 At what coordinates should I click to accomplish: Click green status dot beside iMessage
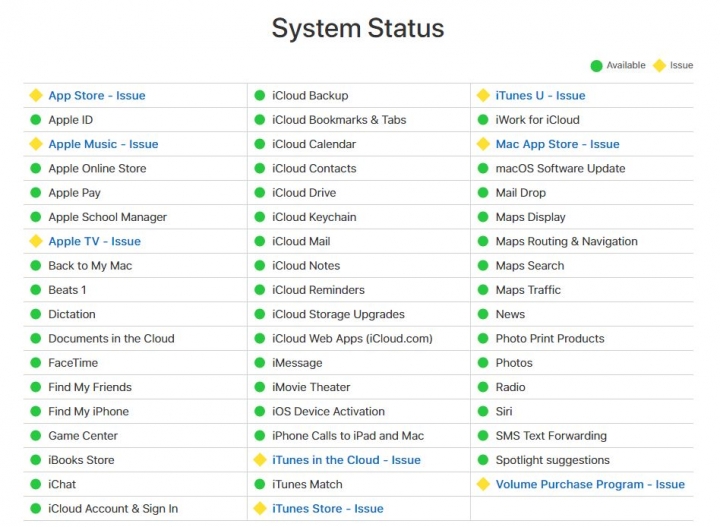pyautogui.click(x=260, y=363)
